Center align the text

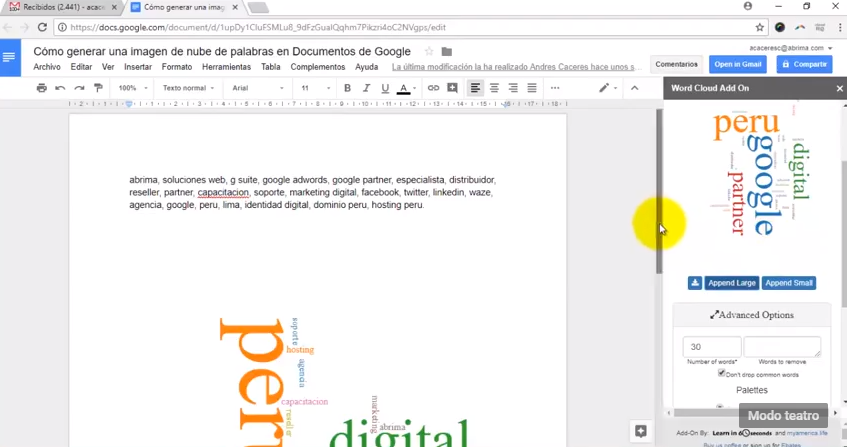point(494,88)
